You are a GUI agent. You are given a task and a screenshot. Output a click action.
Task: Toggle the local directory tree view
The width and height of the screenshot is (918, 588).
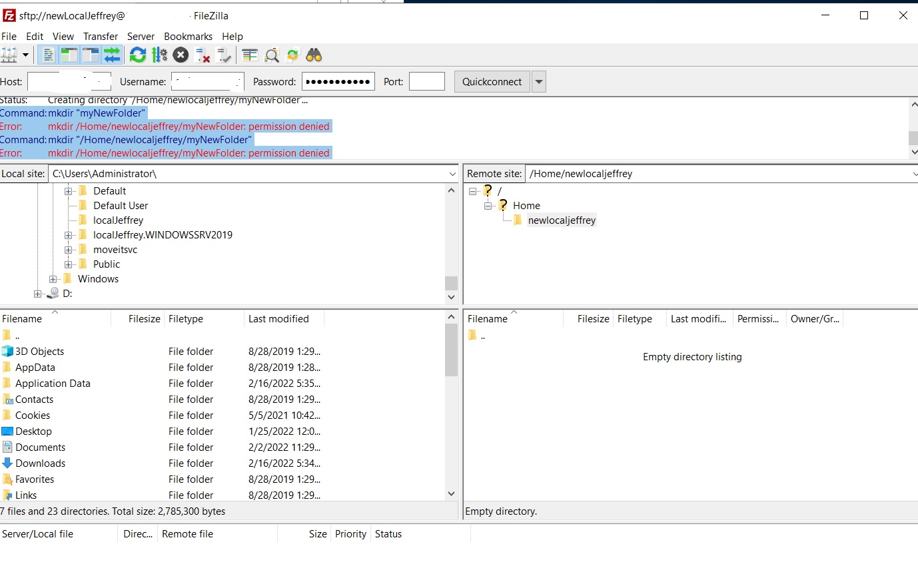(69, 55)
